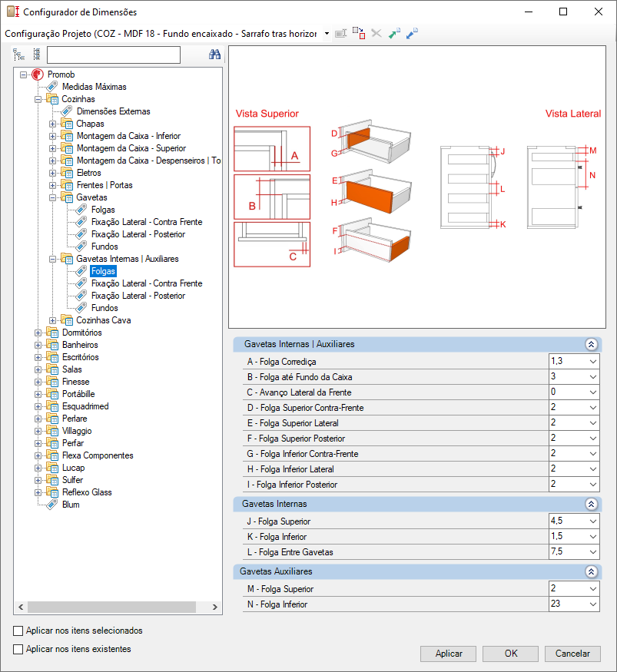
Task: Open dropdown for N - Folga Inferior
Action: pos(593,604)
